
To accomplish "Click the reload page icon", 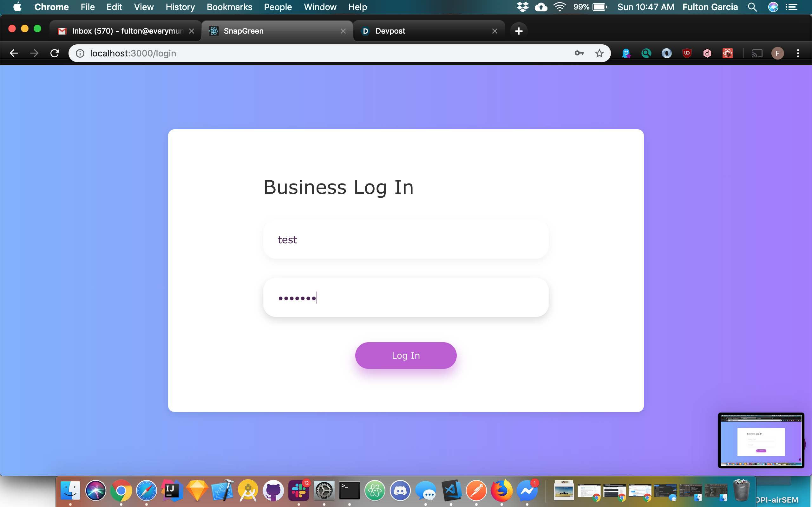I will 55,53.
